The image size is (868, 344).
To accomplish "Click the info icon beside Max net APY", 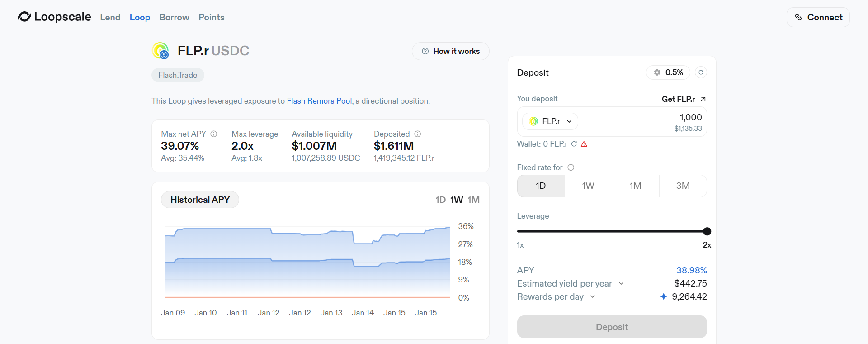I will 214,134.
